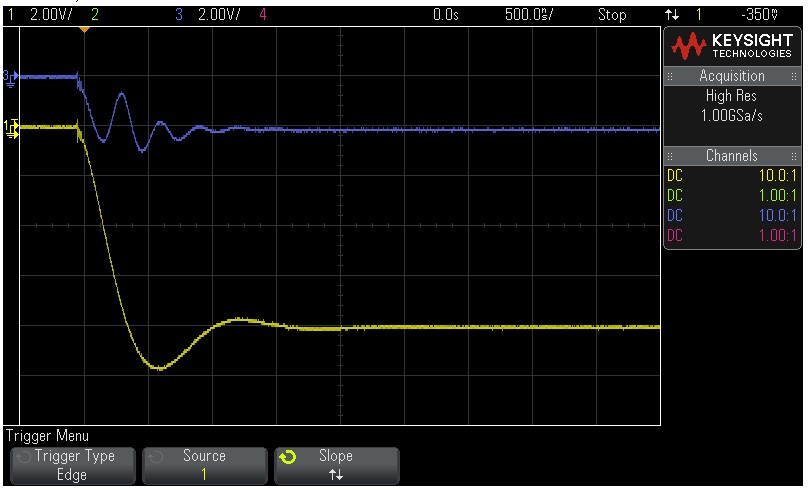Click the High Res acquisition mode text
Screen dimensions: 809x488
point(731,96)
